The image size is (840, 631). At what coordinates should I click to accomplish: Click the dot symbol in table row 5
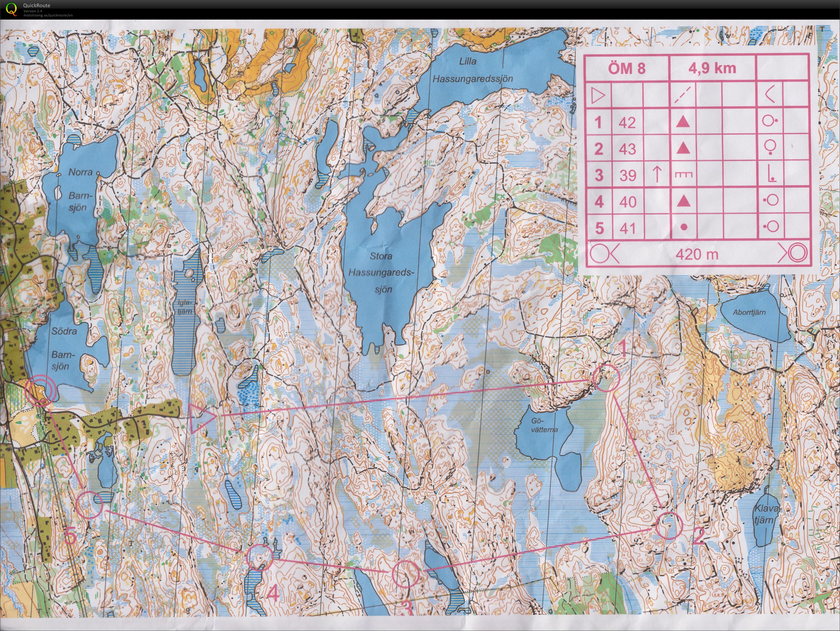click(684, 227)
